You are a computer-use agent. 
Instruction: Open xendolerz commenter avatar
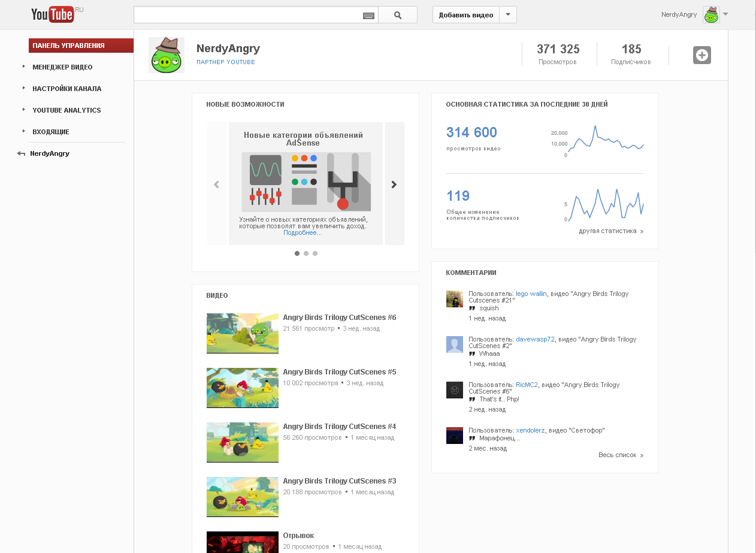tap(455, 436)
